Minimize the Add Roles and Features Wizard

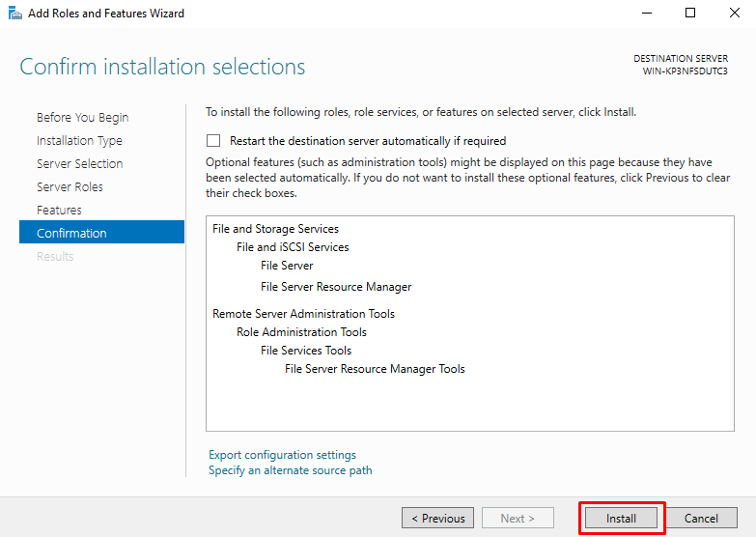647,13
